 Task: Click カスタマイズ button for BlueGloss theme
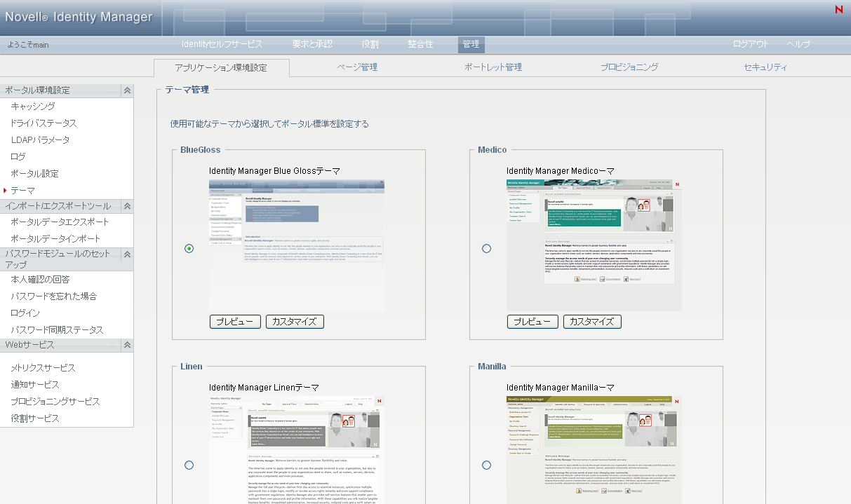tap(295, 322)
